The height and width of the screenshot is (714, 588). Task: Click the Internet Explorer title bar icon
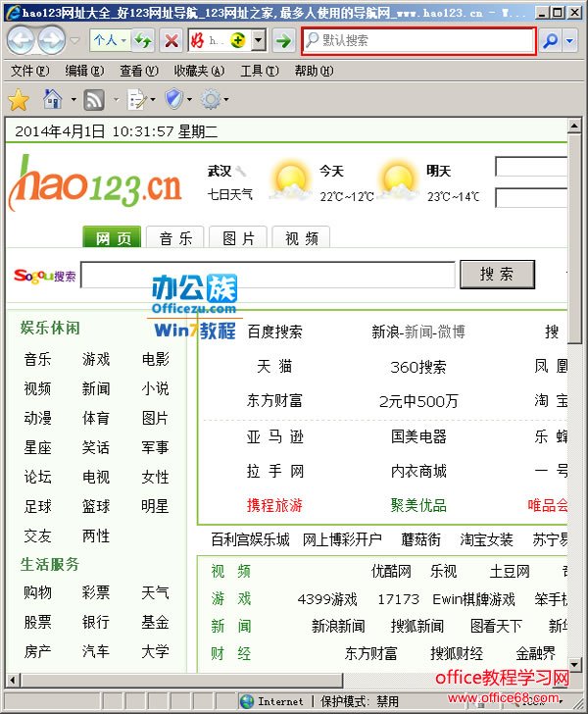point(13,12)
